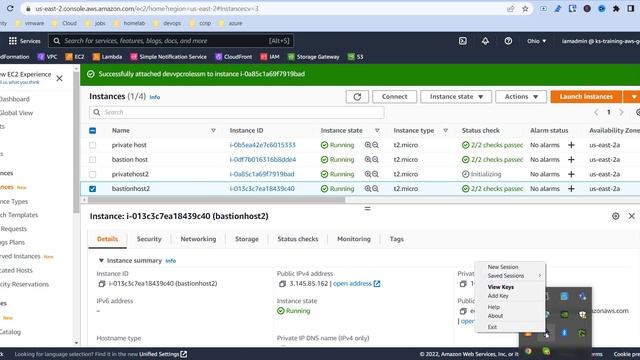Click the Connect button

click(394, 97)
